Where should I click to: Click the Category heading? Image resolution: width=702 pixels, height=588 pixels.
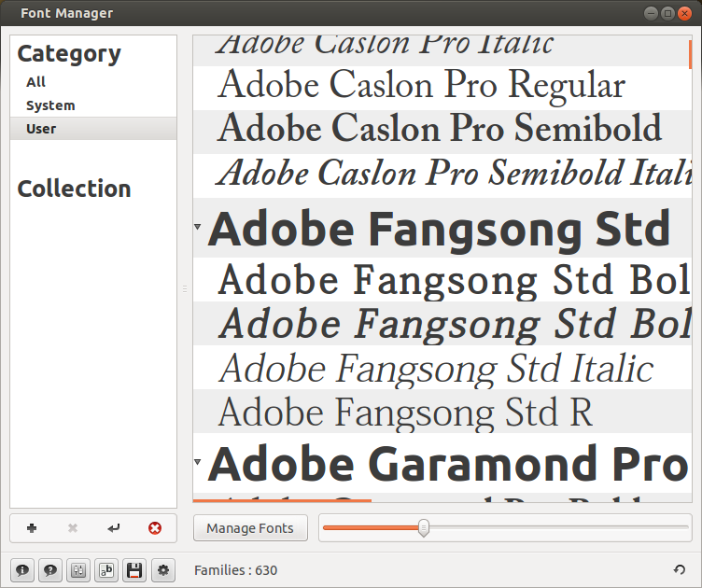69,54
